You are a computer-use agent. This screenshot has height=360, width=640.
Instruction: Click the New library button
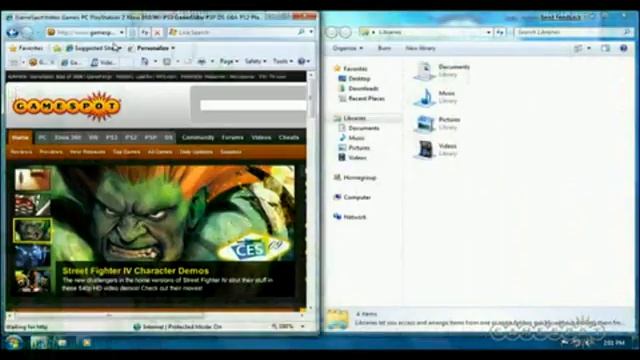[x=420, y=48]
